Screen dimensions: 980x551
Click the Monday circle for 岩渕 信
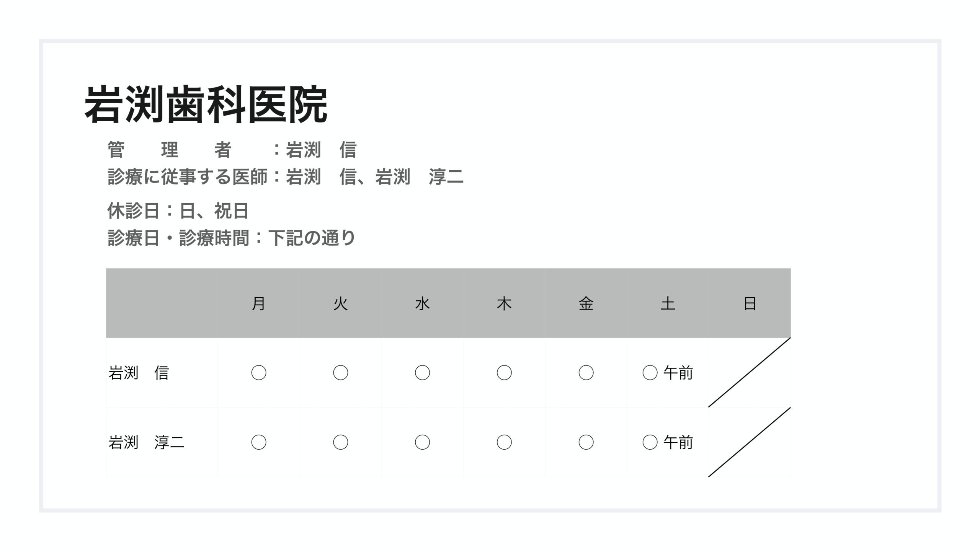[x=259, y=373]
